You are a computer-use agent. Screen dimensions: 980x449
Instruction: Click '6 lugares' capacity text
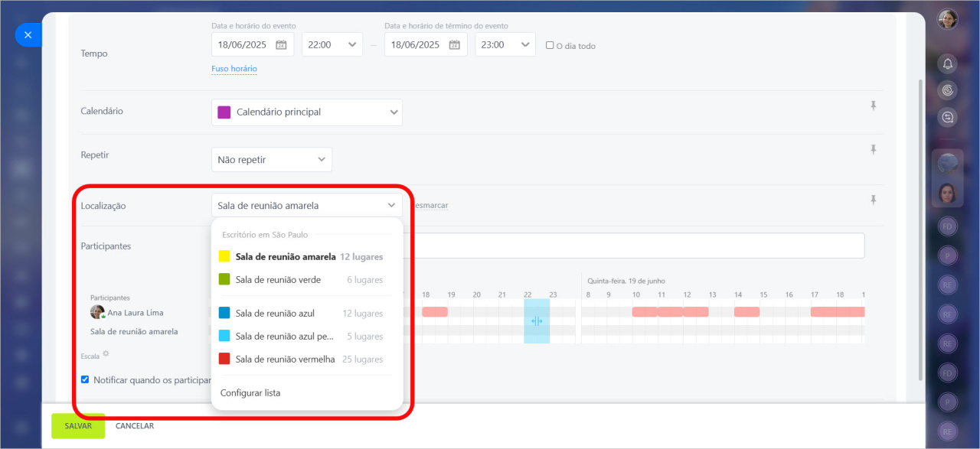365,280
